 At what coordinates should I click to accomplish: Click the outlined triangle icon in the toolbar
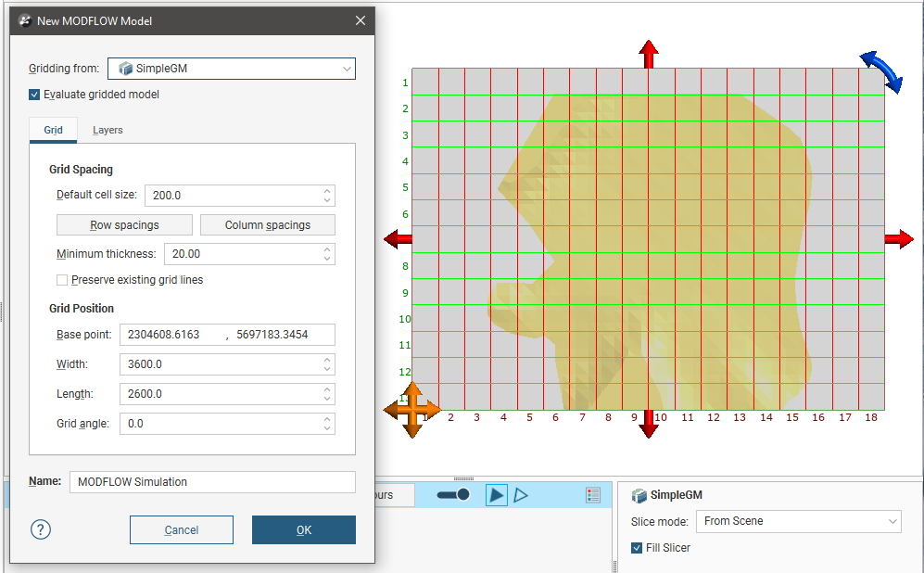pyautogui.click(x=521, y=495)
